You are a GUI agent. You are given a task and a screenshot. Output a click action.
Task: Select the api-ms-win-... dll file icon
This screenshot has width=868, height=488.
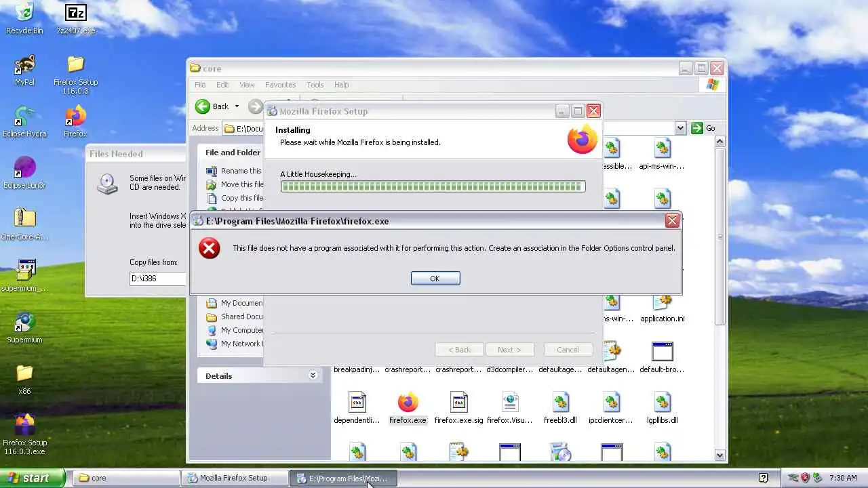pos(662,153)
